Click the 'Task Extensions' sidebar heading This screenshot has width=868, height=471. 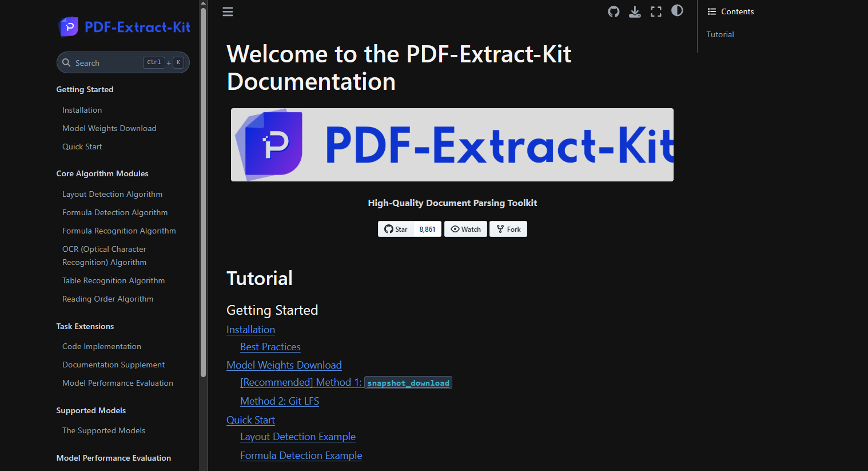[x=85, y=326]
